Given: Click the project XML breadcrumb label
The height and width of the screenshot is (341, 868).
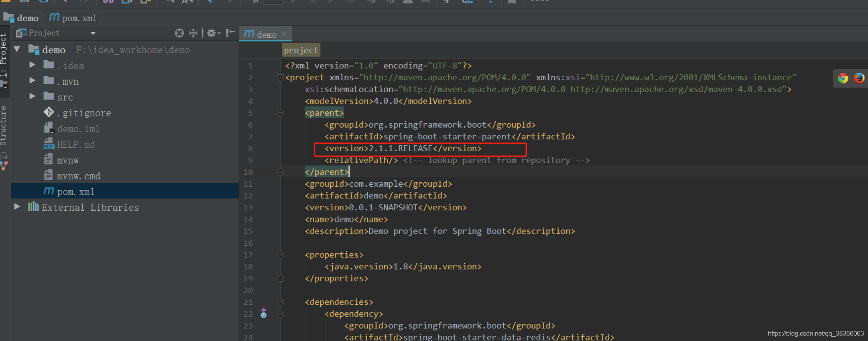Looking at the screenshot, I should pos(301,50).
